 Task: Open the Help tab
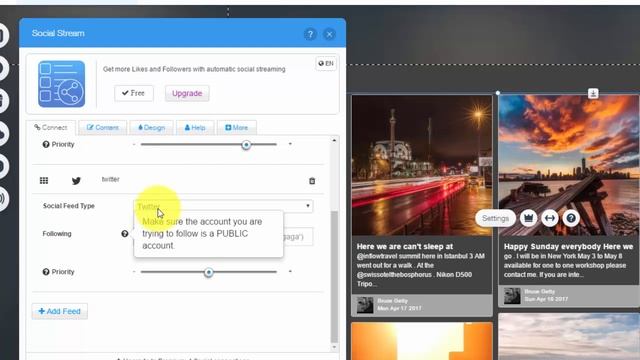[195, 128]
